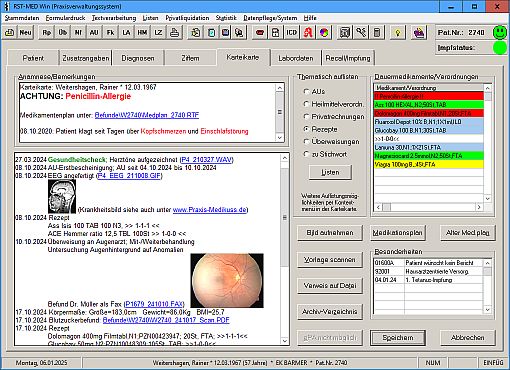Click the head MRI thumbnail image
The width and height of the screenshot is (510, 370).
[62, 197]
